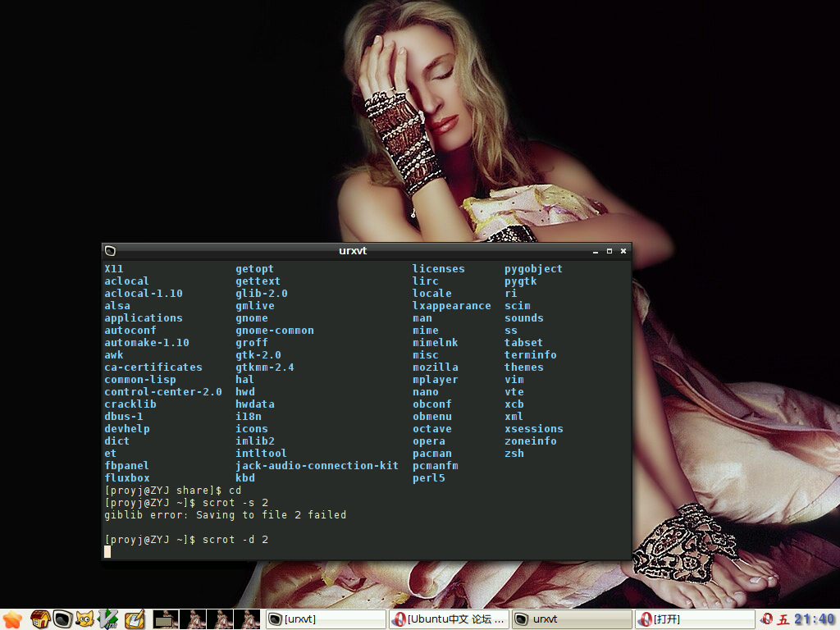Click 'getopt' in terminal listing
840x630 pixels.
point(254,269)
